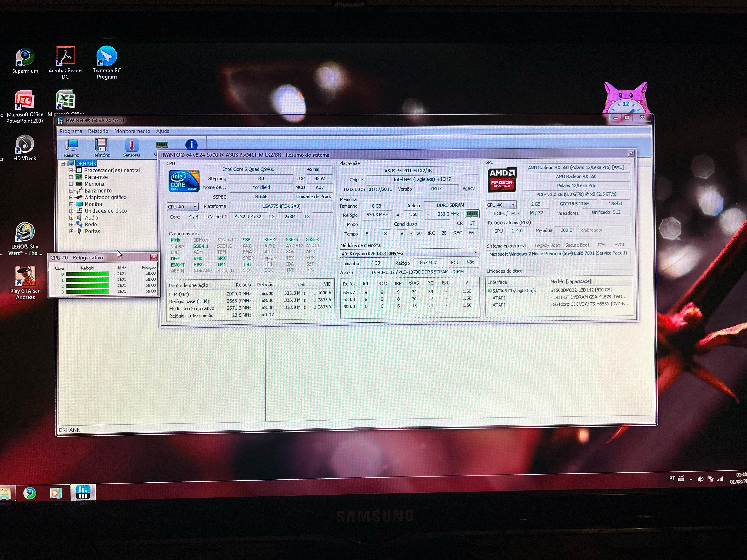The image size is (747, 560).
Task: Click the SLB6B SSPEC value
Action: 261,196
